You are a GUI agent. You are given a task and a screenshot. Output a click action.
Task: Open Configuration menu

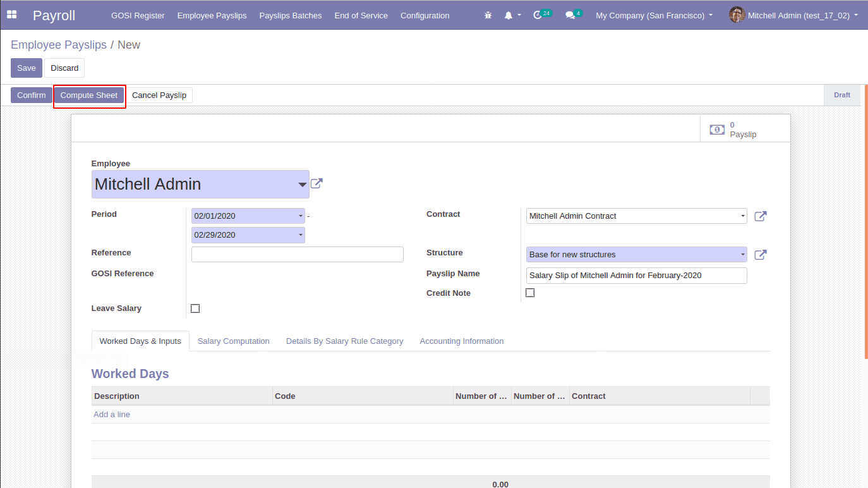coord(425,15)
